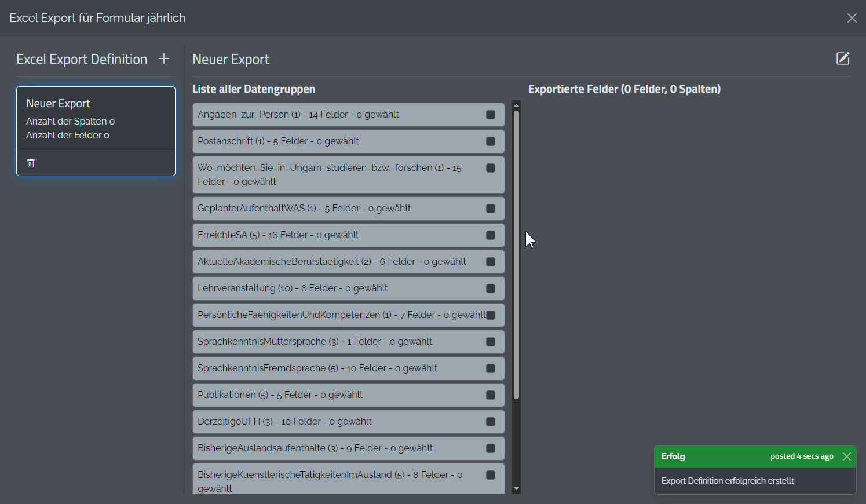Toggle the GeplanterAufenthaltWAS checkbox
This screenshot has width=866, height=504.
pyautogui.click(x=491, y=208)
